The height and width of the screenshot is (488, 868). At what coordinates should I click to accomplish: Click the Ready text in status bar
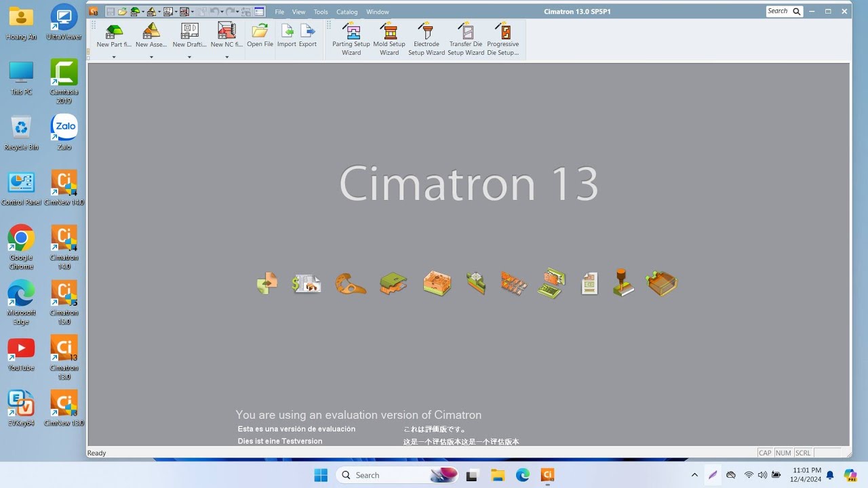point(97,453)
